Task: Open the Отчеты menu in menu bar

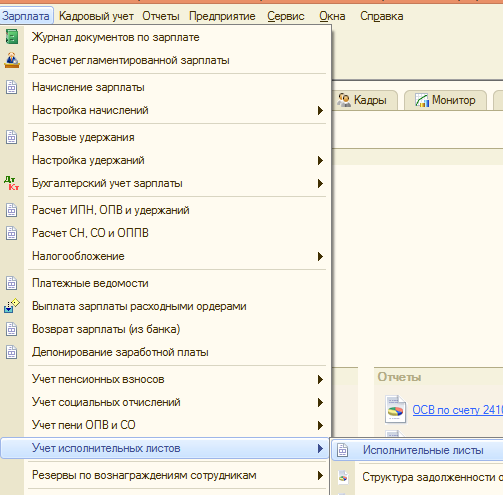Action: pyautogui.click(x=161, y=16)
